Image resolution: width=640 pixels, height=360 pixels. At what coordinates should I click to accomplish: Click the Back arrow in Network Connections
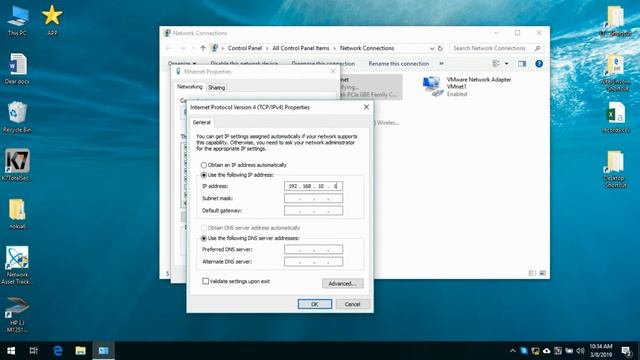[169, 48]
